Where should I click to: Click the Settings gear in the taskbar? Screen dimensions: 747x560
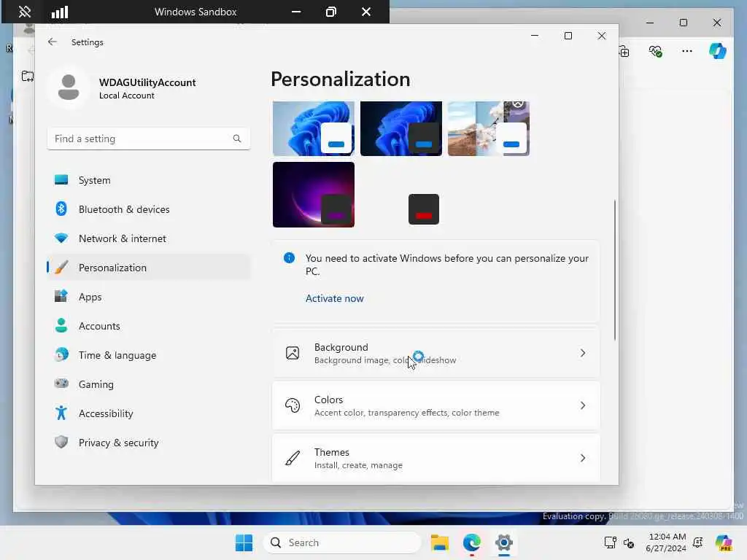(x=503, y=542)
